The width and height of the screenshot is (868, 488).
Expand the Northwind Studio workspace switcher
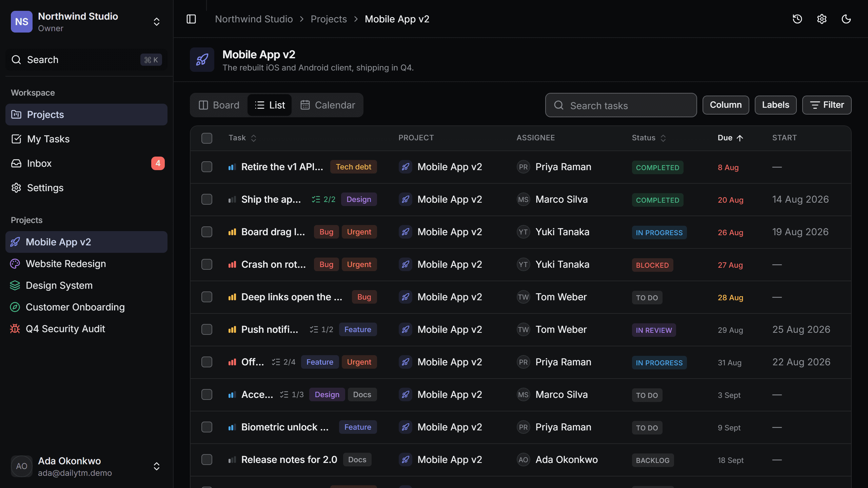tap(157, 22)
